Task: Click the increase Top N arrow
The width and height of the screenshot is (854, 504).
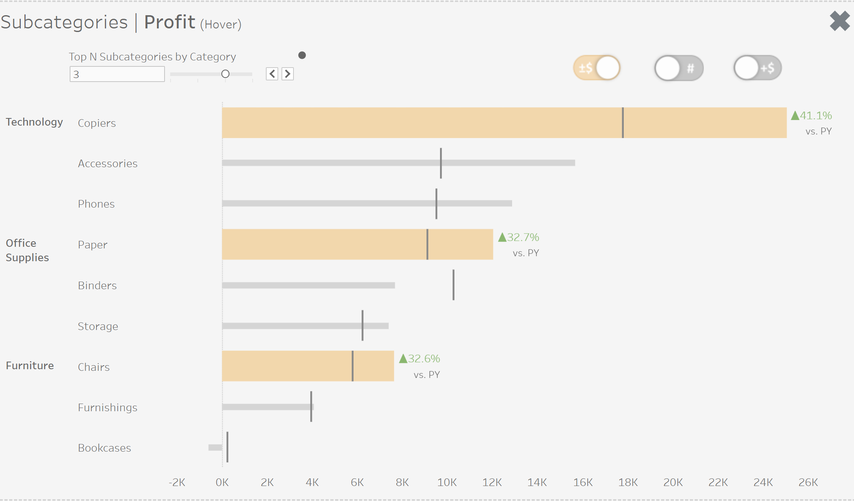Action: pos(287,74)
